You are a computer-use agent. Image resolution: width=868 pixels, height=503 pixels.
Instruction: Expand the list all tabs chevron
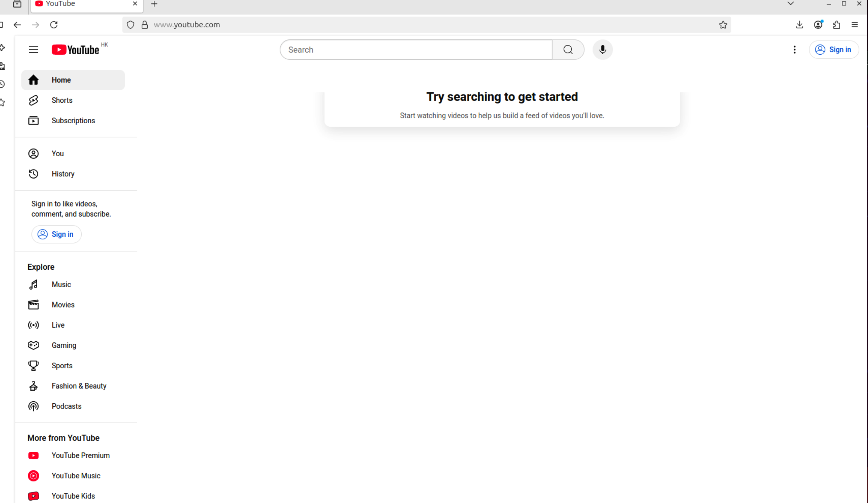[791, 4]
